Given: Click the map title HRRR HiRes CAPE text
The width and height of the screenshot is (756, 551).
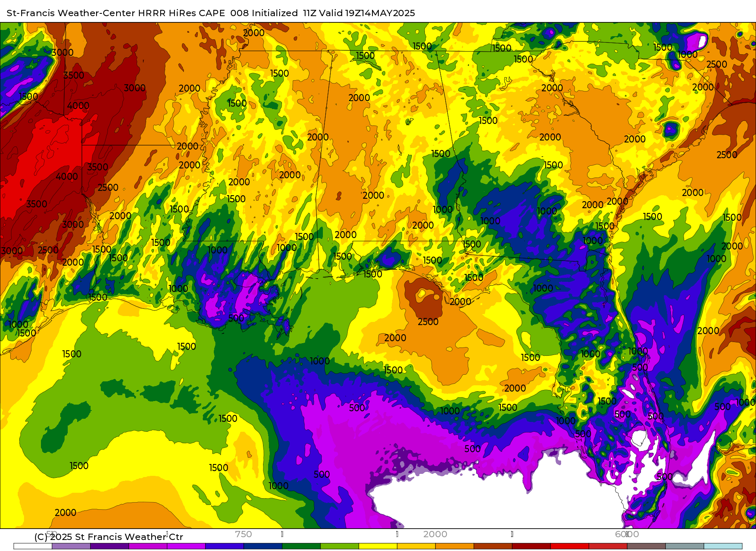Looking at the screenshot, I should (181, 13).
